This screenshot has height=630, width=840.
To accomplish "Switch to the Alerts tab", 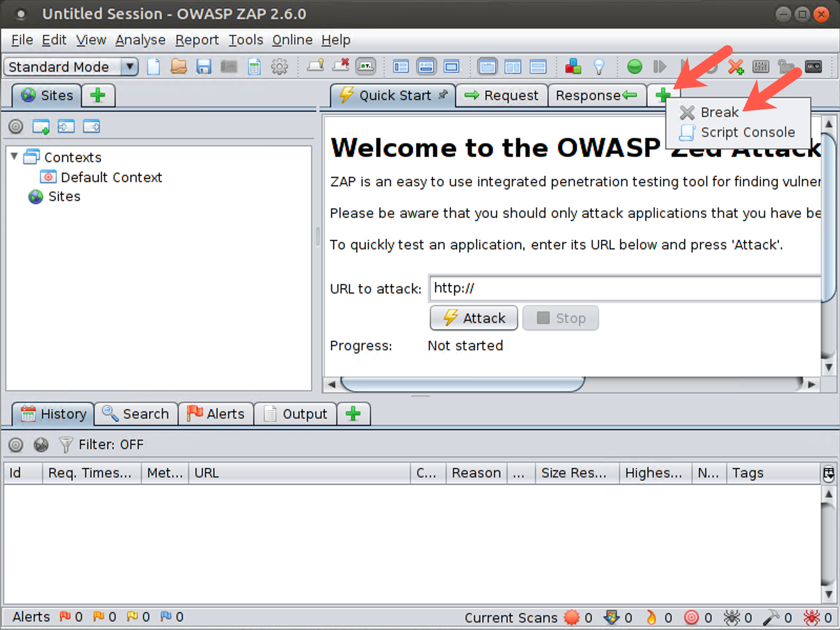I will [x=216, y=414].
